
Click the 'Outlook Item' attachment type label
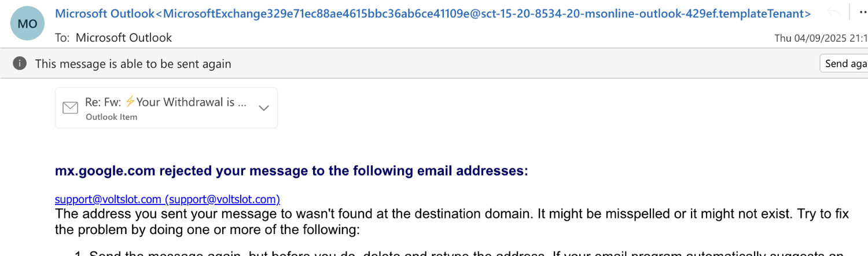tap(111, 117)
